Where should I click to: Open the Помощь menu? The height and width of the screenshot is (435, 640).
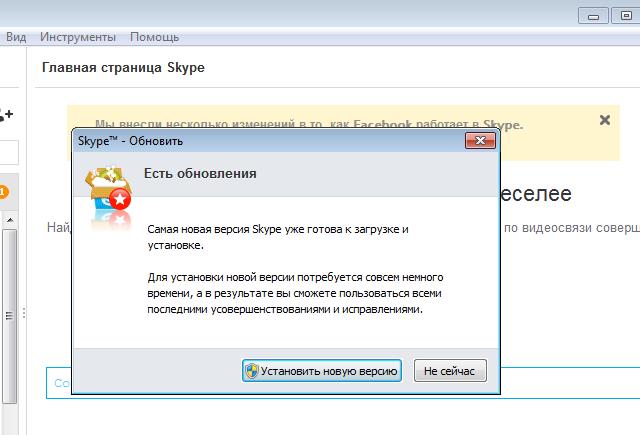[x=155, y=37]
